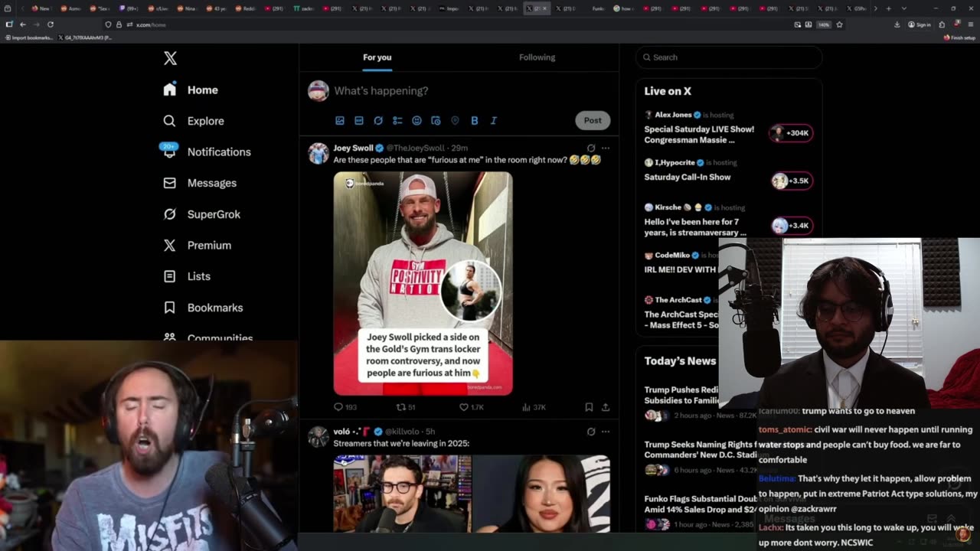Add media image to the post

pyautogui.click(x=340, y=120)
